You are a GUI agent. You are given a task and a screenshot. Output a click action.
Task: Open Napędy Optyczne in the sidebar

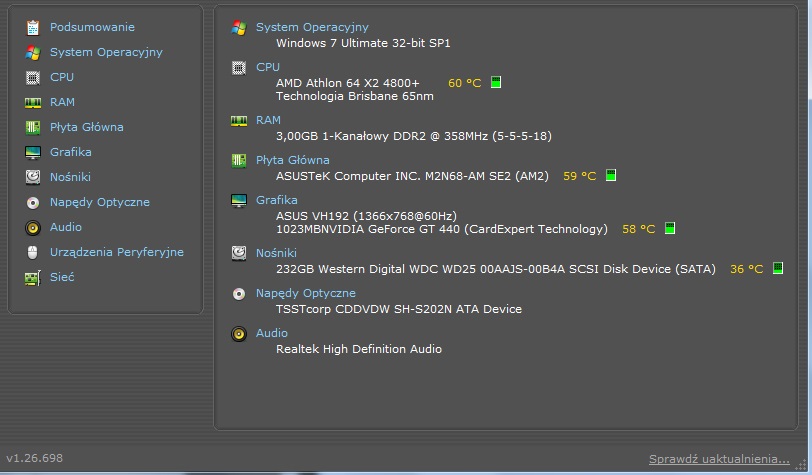click(99, 202)
